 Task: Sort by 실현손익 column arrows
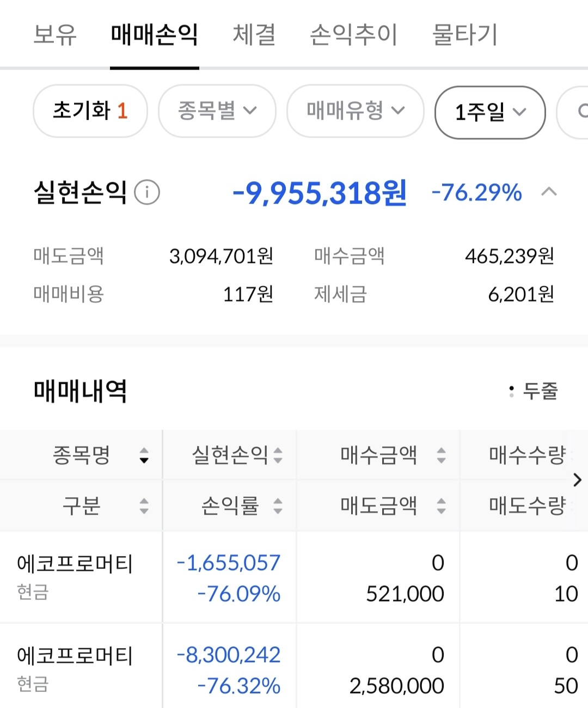tap(278, 455)
